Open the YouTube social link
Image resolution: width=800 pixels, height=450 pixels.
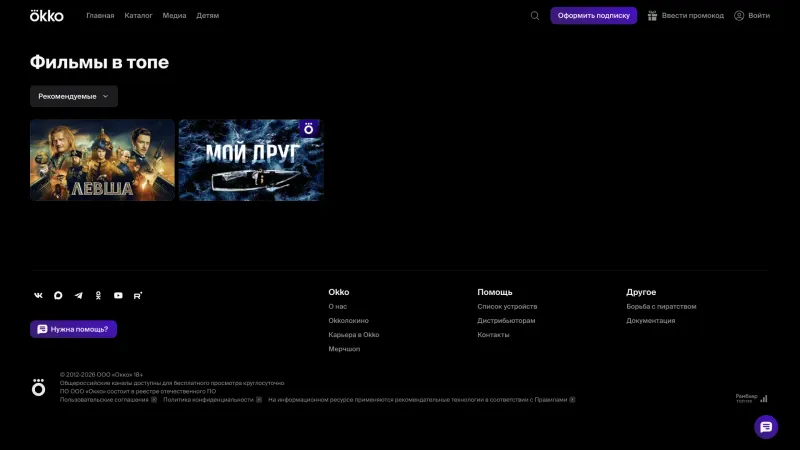tap(118, 295)
